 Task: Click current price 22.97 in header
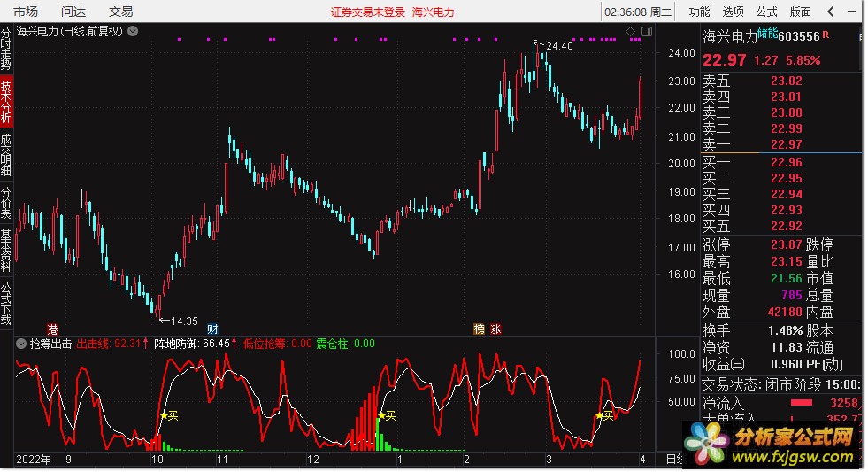[724, 60]
